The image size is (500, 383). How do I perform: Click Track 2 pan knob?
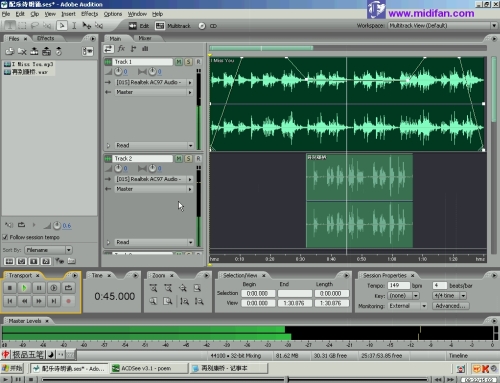(x=152, y=169)
